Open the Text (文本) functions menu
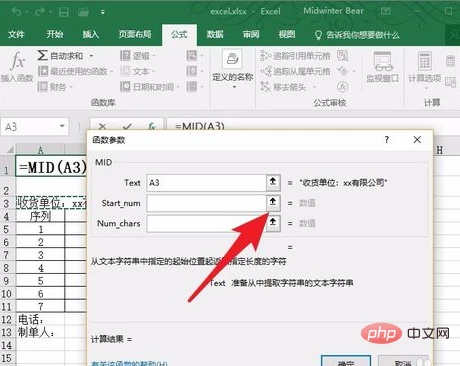Viewport: 460px width, 366px height. pos(138,71)
